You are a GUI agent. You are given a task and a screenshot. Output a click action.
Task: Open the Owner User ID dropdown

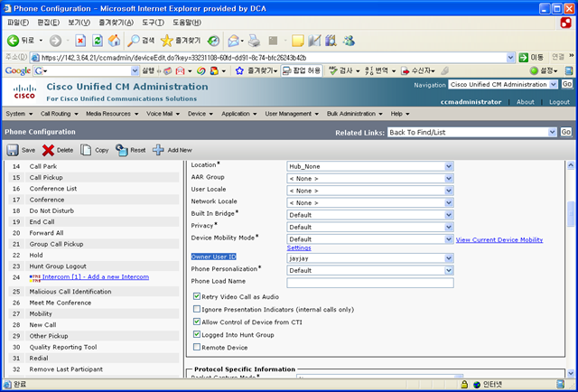pos(370,258)
